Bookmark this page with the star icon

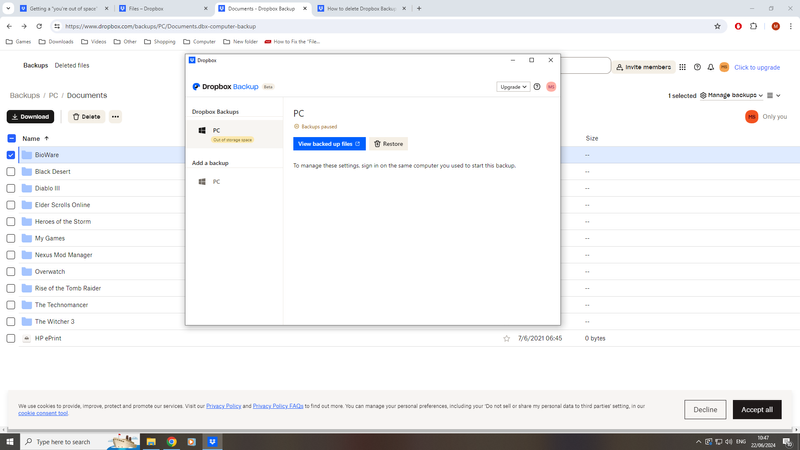tap(717, 26)
